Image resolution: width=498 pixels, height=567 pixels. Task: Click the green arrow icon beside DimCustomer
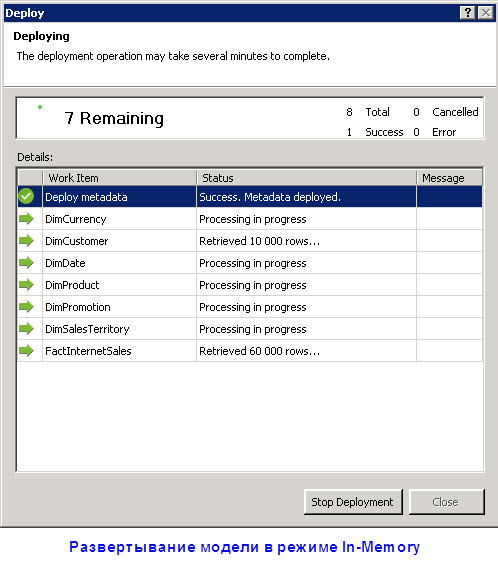click(26, 240)
